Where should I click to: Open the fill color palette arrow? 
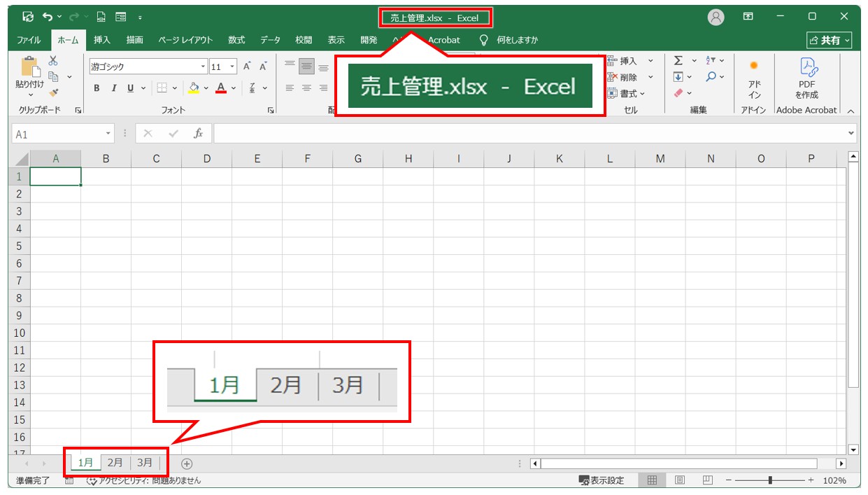click(x=206, y=88)
